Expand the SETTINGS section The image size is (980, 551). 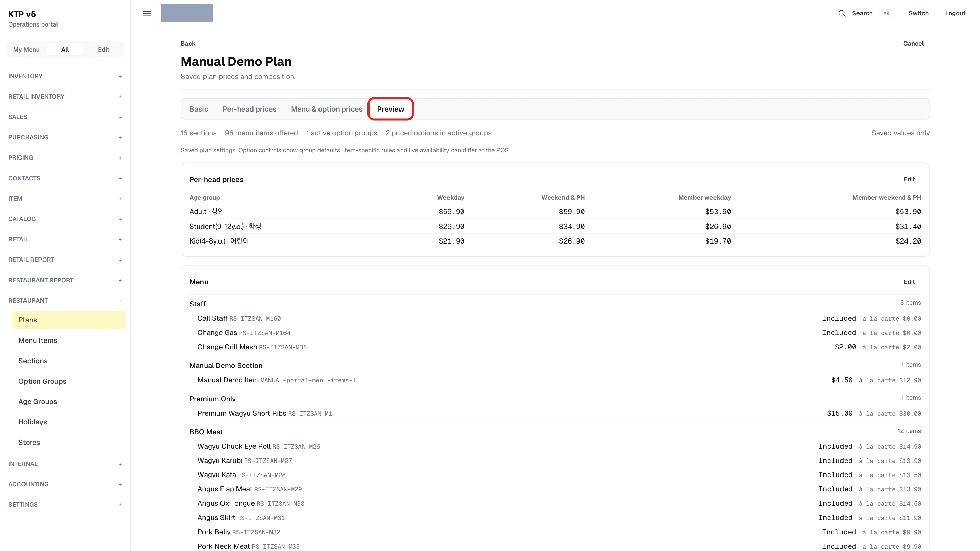click(65, 505)
